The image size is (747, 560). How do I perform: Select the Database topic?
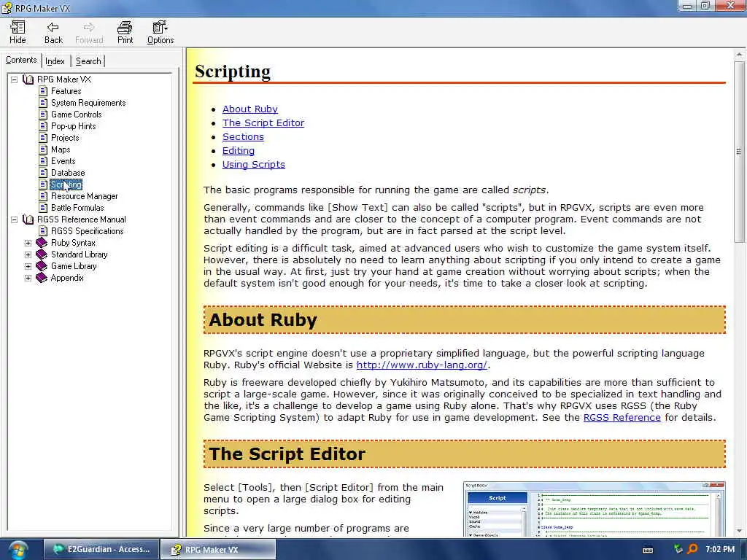click(68, 173)
